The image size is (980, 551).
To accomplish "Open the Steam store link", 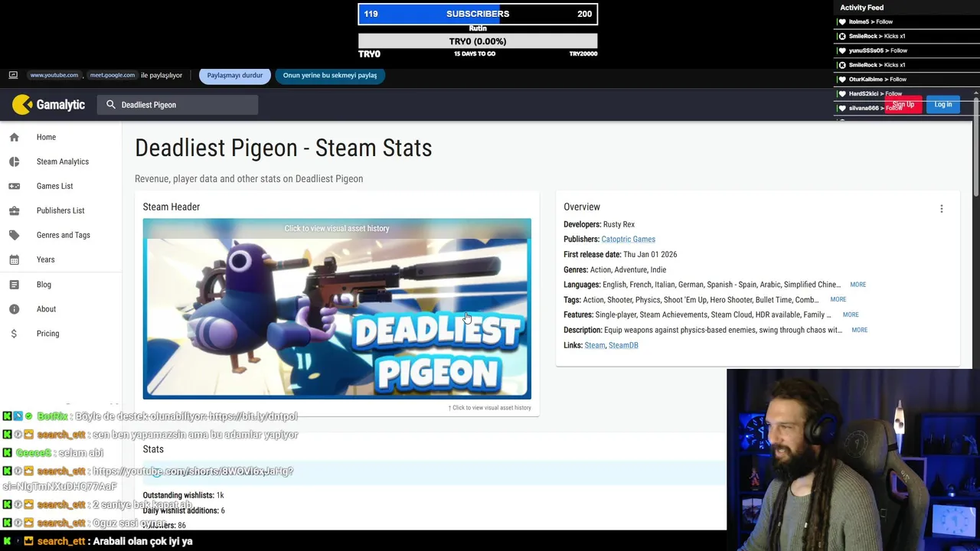I will (x=595, y=345).
